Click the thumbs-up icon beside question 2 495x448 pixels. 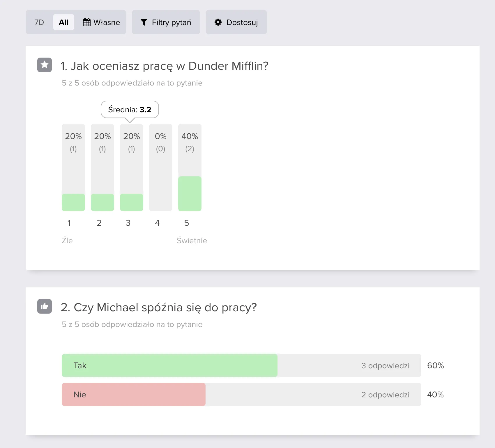(45, 306)
